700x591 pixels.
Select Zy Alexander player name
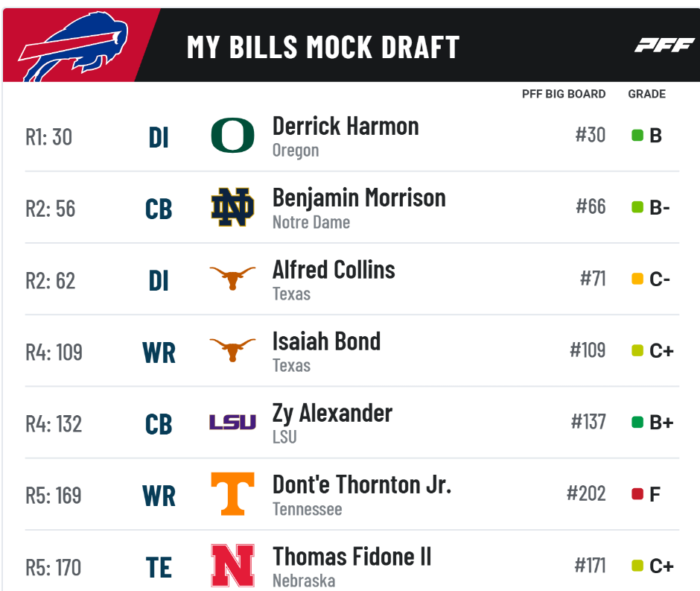coord(332,413)
